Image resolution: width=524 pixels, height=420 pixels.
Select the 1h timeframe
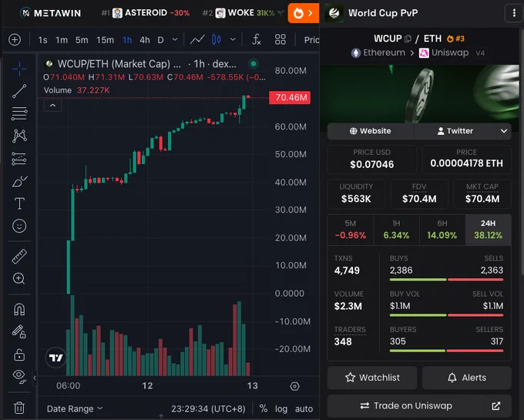(127, 40)
